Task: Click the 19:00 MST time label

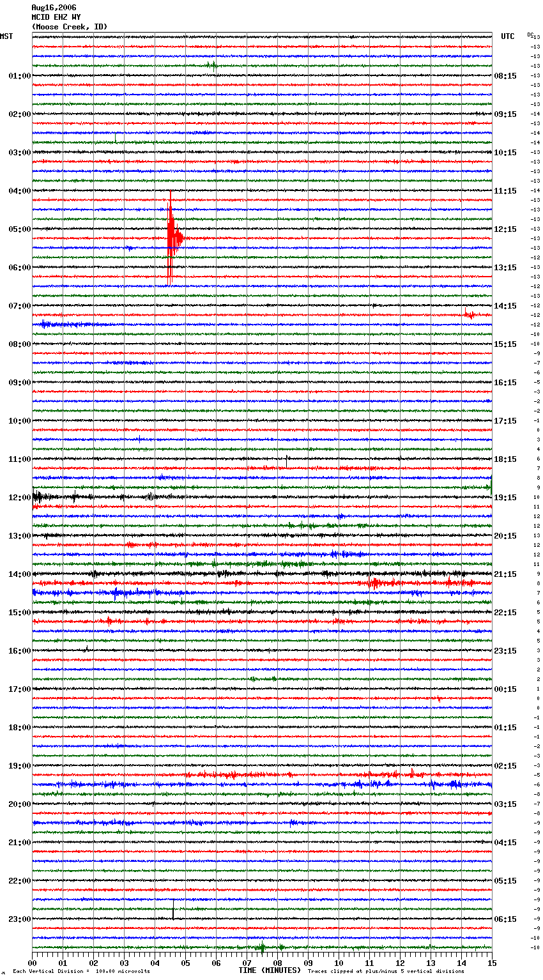Action: point(20,766)
